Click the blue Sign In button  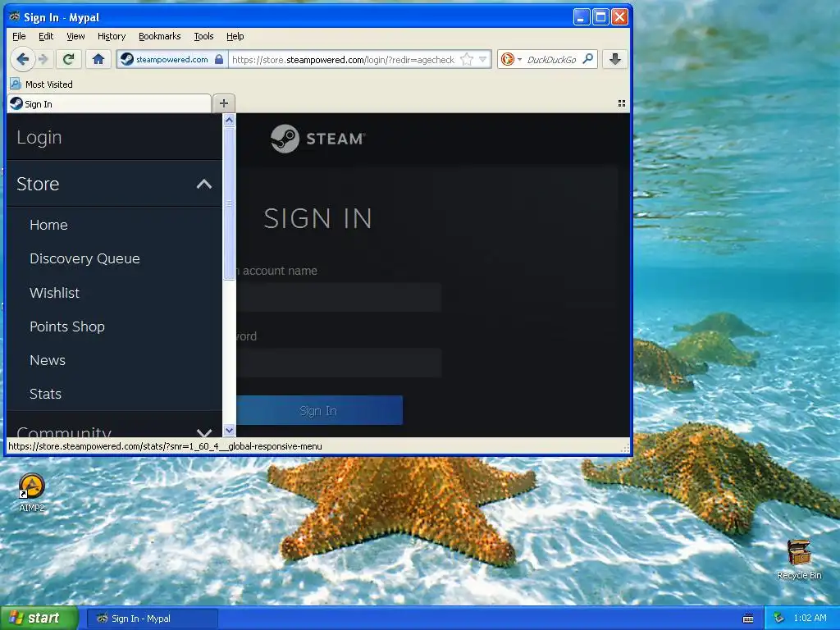point(319,410)
